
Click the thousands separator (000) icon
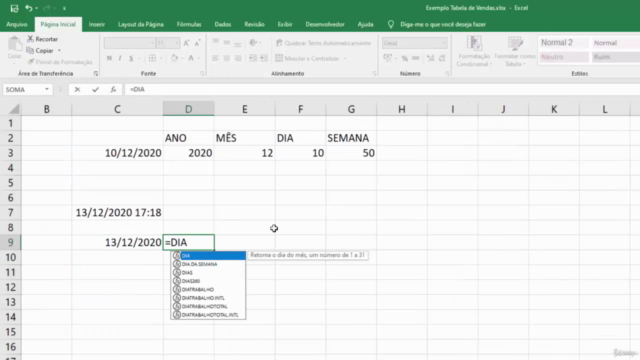[416, 58]
